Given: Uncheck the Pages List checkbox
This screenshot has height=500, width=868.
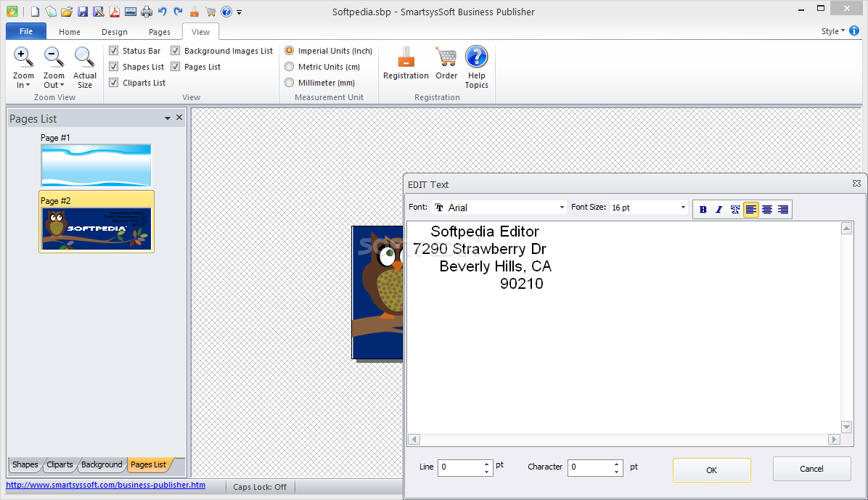Looking at the screenshot, I should coord(175,67).
